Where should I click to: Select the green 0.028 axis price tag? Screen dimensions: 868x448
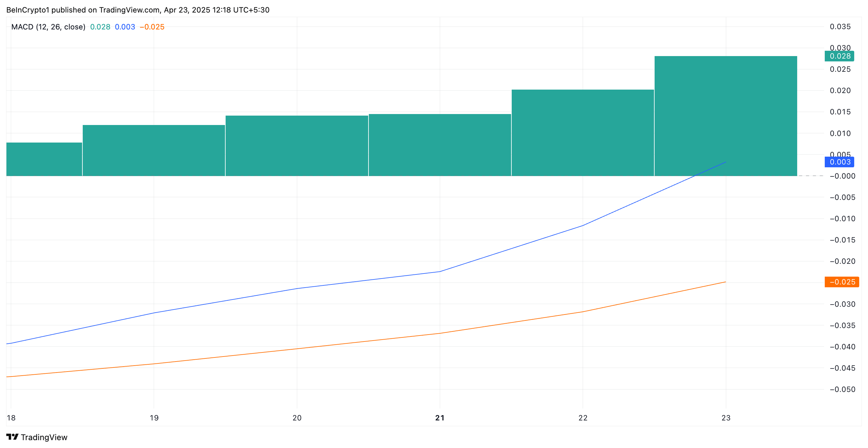pyautogui.click(x=839, y=56)
